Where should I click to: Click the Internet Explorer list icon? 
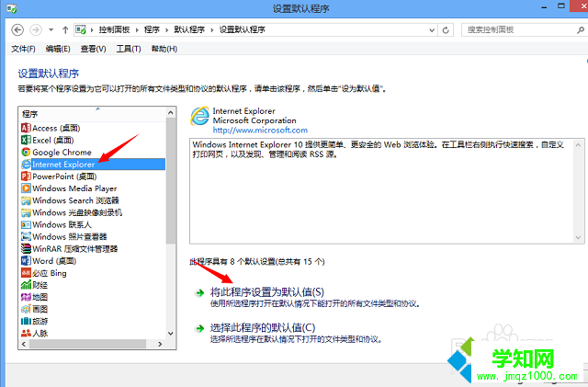tap(26, 164)
